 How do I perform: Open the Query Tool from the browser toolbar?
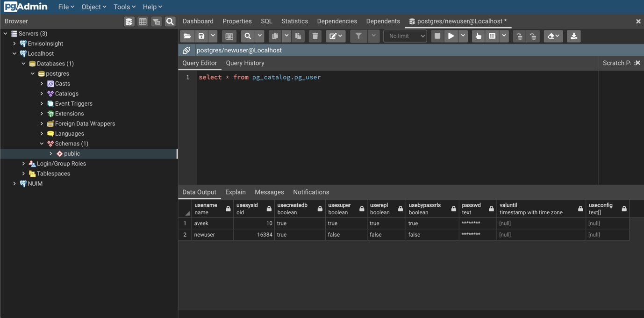tap(129, 21)
